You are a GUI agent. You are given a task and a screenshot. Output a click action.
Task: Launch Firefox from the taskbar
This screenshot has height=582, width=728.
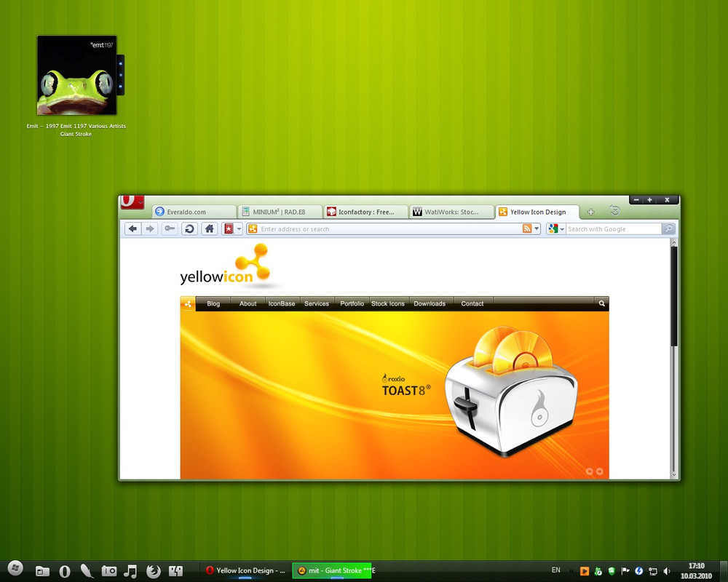click(x=153, y=571)
